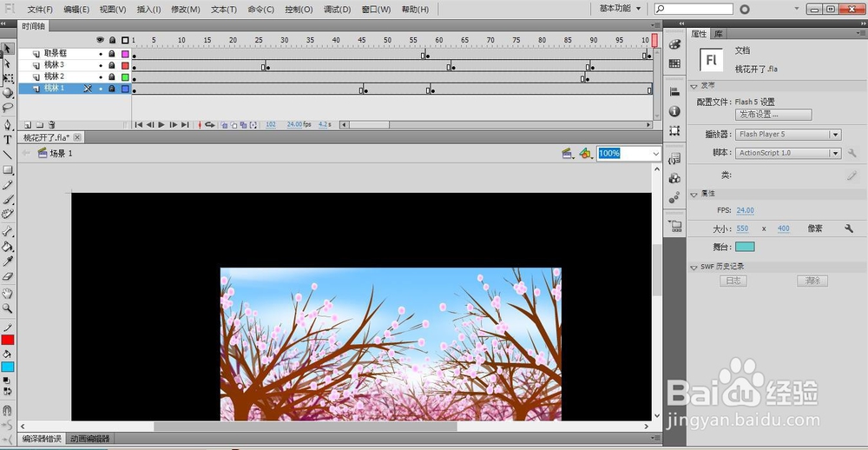Open the Info panel icon
The width and height of the screenshot is (868, 450).
tap(674, 111)
